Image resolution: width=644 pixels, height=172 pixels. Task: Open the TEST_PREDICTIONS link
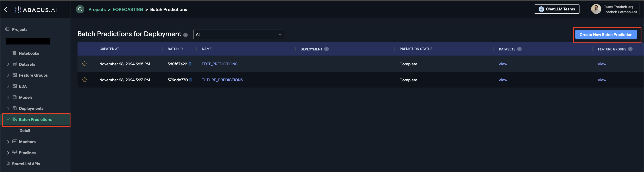219,64
